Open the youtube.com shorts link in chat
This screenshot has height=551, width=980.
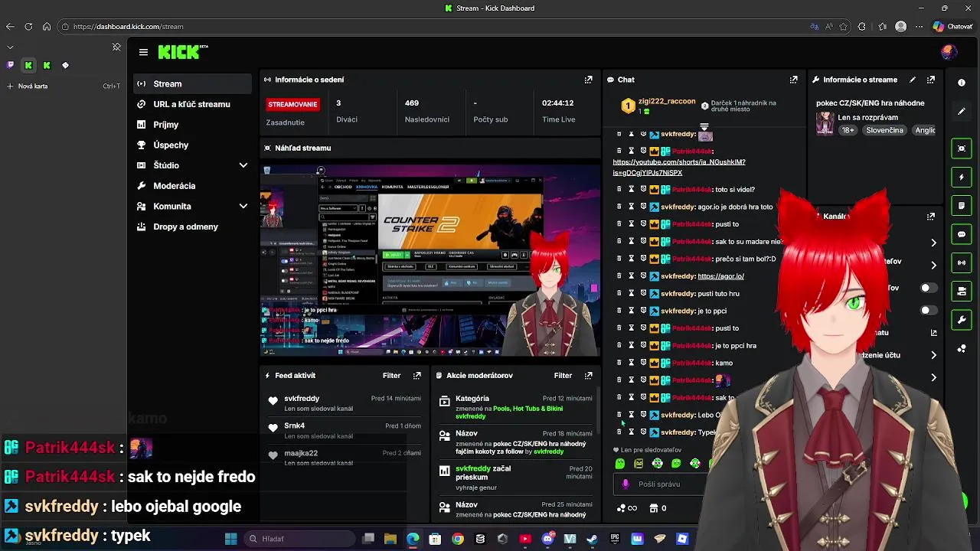679,168
